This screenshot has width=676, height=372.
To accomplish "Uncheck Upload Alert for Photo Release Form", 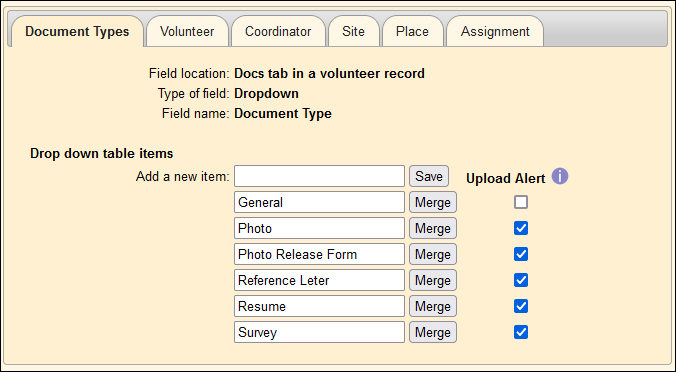I will coord(521,254).
